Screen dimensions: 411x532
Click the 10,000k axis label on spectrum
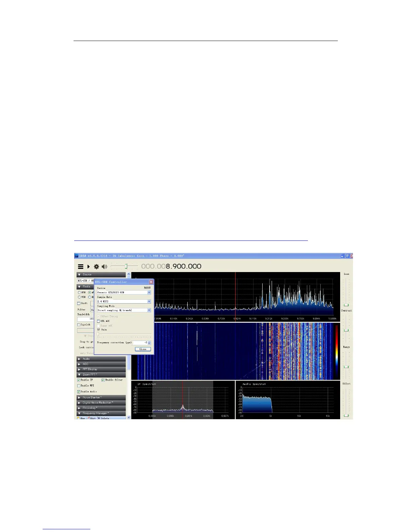pos(332,318)
